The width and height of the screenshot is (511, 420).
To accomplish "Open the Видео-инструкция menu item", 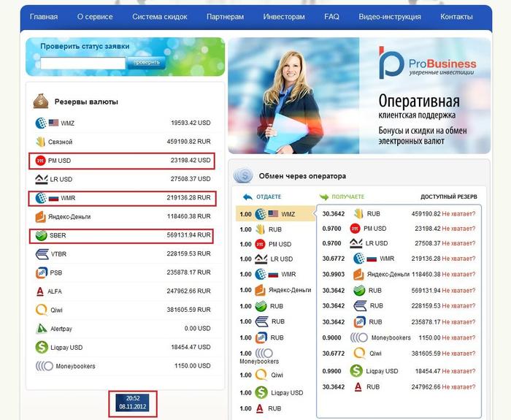I will point(390,16).
